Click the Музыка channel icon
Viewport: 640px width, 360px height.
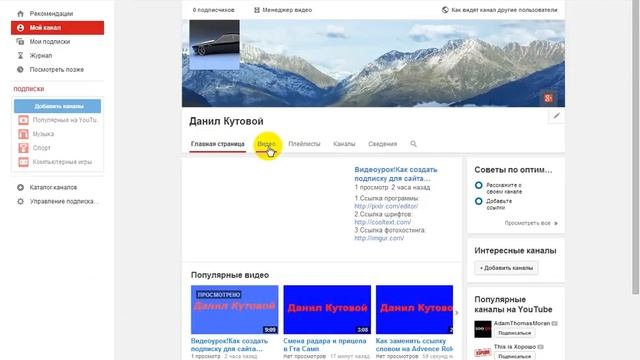coord(23,134)
